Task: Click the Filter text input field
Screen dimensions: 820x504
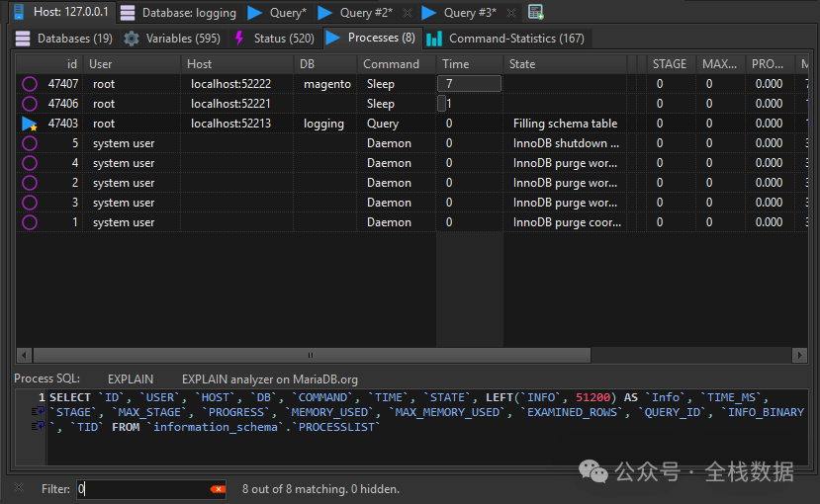Action: point(143,489)
